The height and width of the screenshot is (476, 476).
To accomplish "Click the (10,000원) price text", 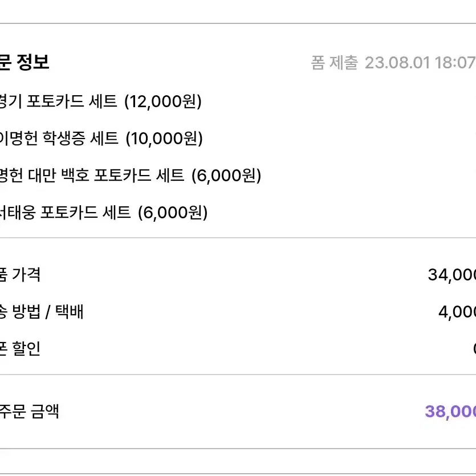I will pyautogui.click(x=164, y=139).
